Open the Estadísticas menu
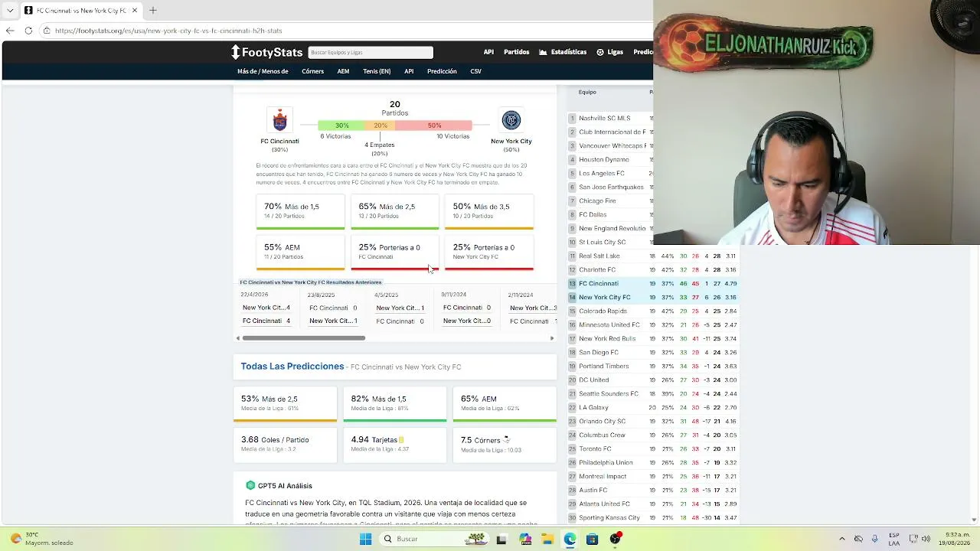The height and width of the screenshot is (551, 980). coord(563,52)
